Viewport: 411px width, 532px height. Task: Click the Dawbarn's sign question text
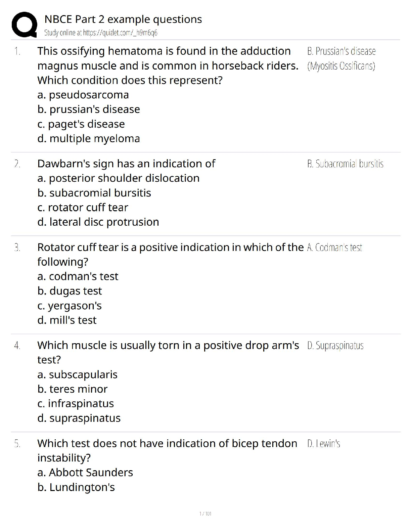[126, 164]
